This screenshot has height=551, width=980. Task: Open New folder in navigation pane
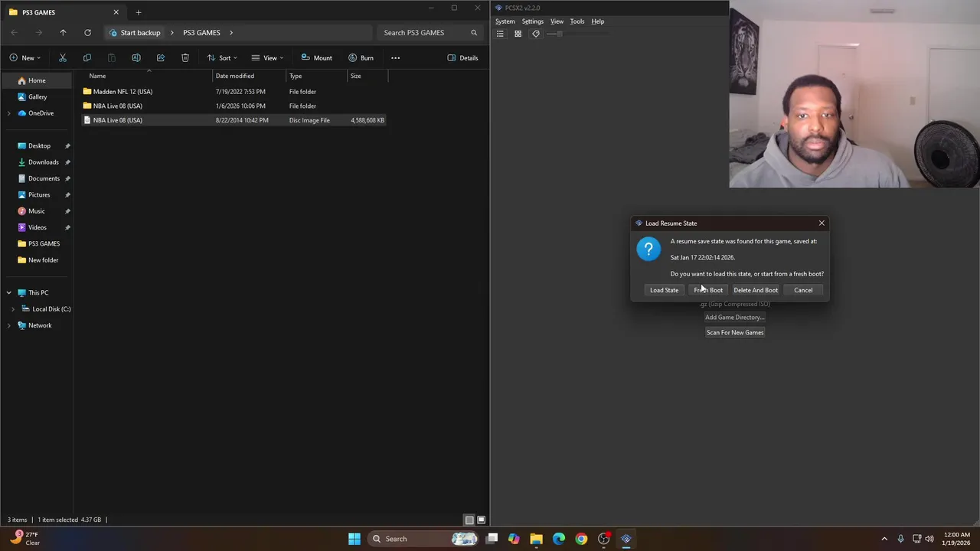(x=43, y=260)
